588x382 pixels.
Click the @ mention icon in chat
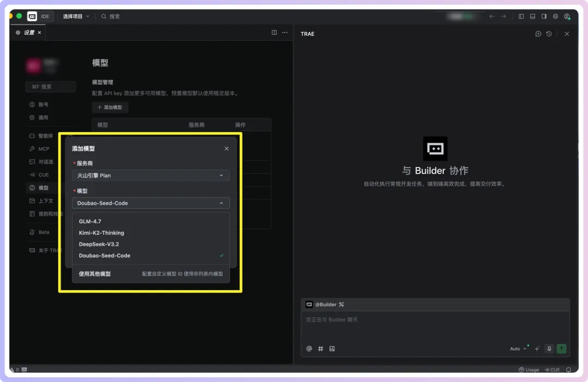click(x=309, y=348)
